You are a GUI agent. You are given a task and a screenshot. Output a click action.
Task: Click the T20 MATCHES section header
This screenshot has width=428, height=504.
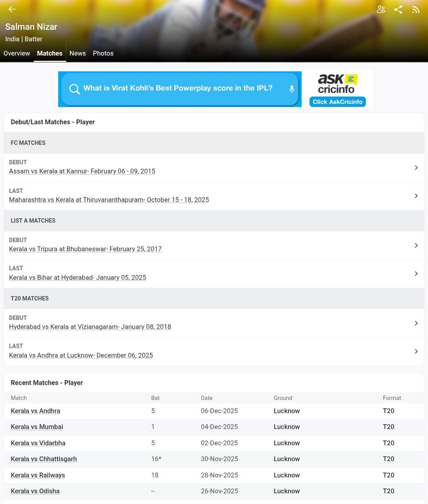click(x=214, y=298)
